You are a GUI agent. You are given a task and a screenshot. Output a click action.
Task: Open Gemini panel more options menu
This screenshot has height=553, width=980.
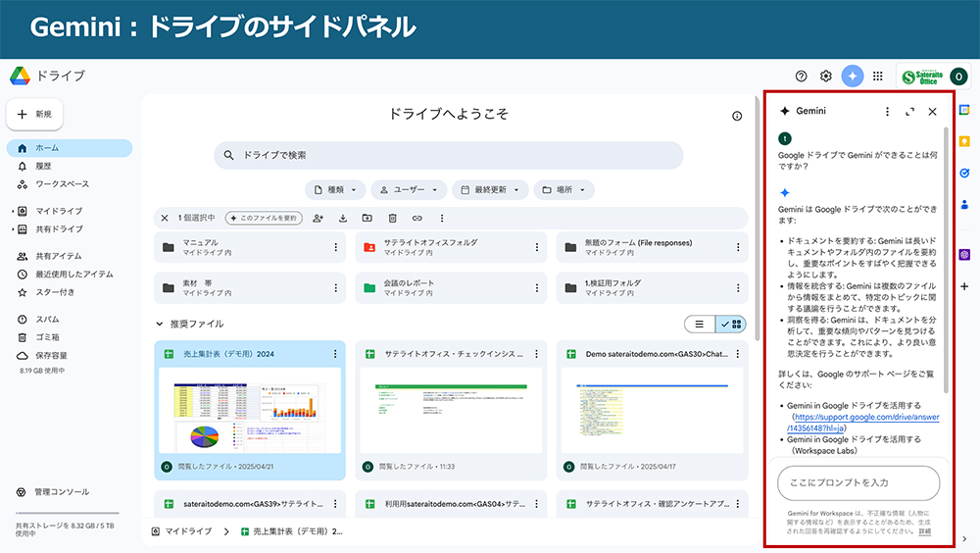pos(887,112)
